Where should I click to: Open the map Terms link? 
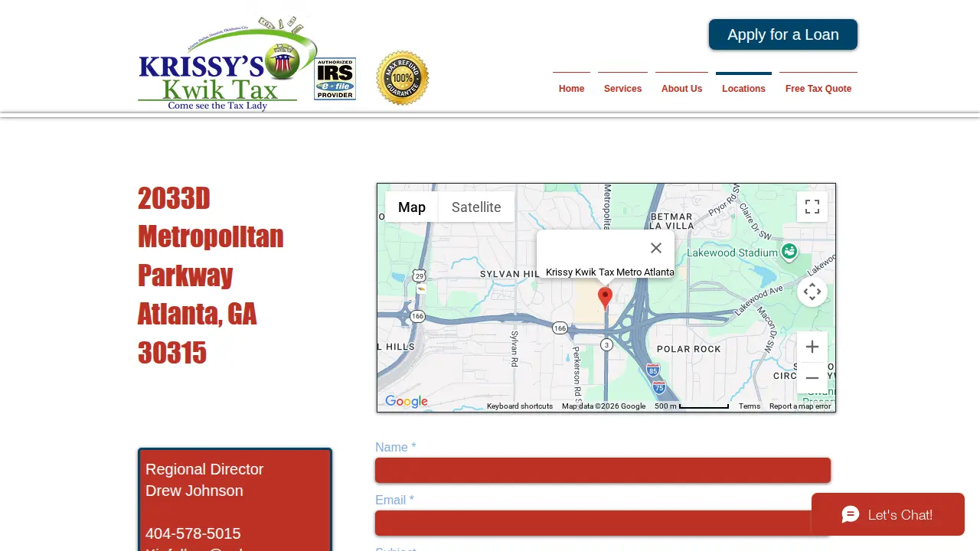[x=750, y=406]
